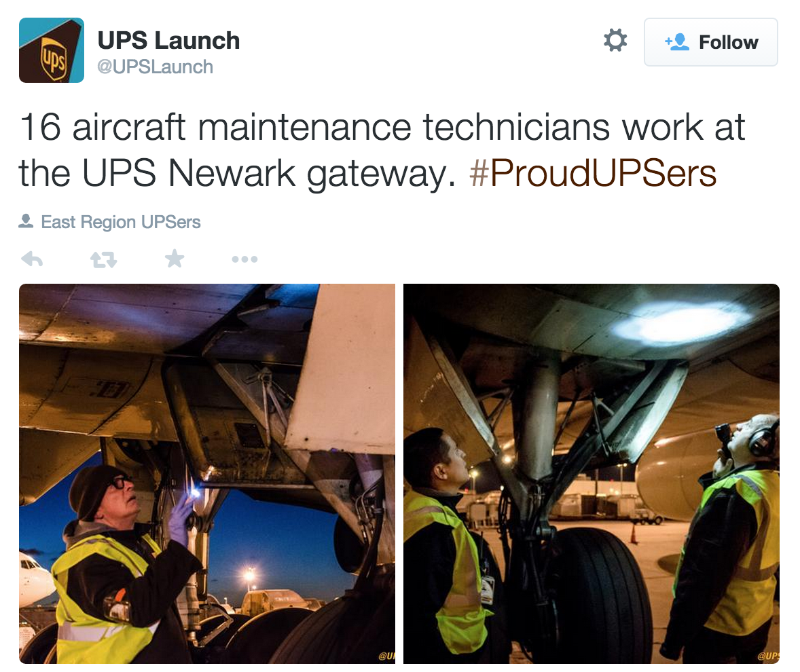Click the add-person icon in Follow button

click(x=676, y=42)
